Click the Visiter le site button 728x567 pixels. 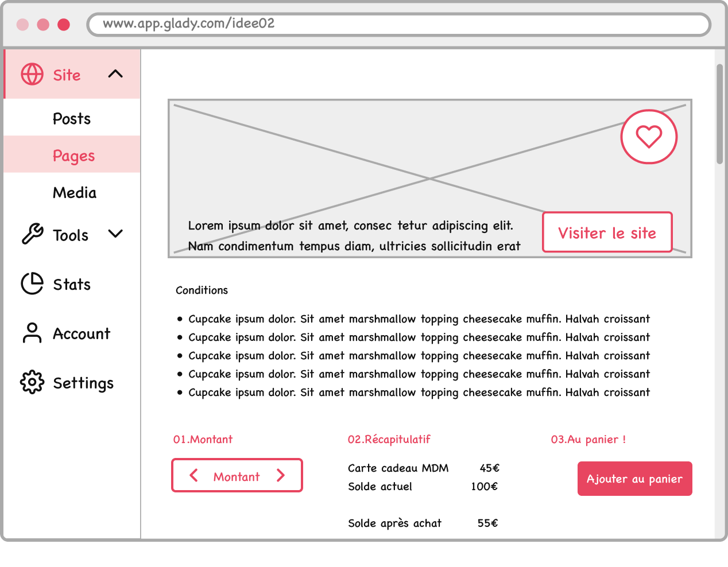pyautogui.click(x=607, y=232)
